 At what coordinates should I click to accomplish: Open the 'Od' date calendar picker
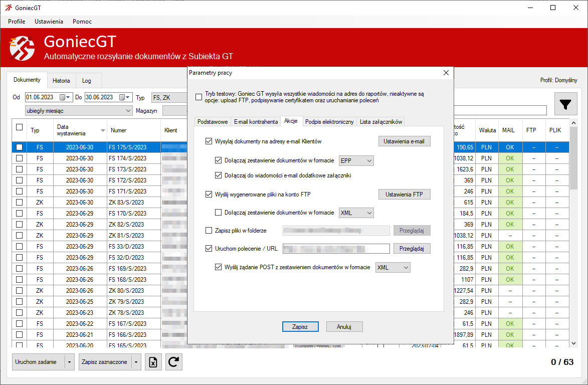62,97
